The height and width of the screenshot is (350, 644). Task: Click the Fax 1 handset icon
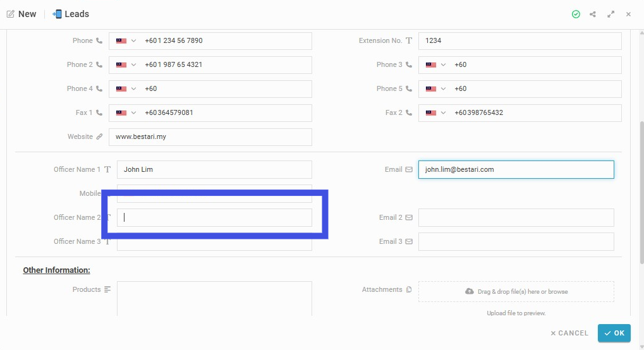click(99, 112)
